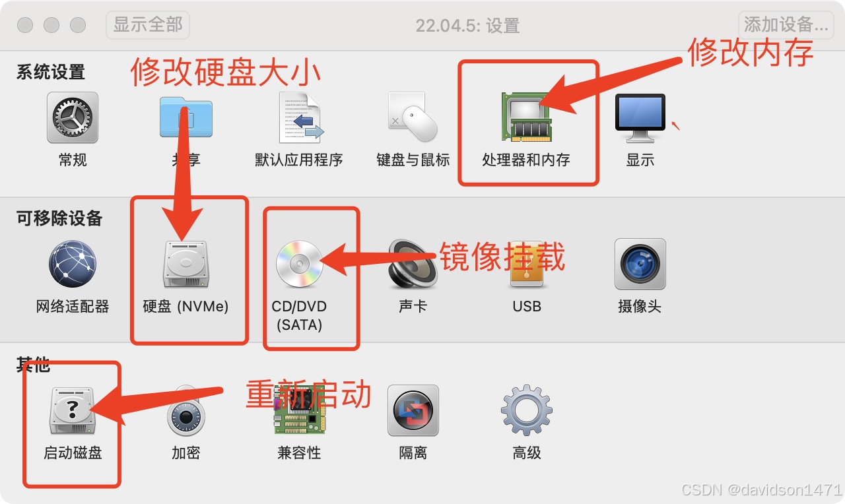Open 启动磁盘 startup disk icon
845x504 pixels.
pyautogui.click(x=73, y=411)
